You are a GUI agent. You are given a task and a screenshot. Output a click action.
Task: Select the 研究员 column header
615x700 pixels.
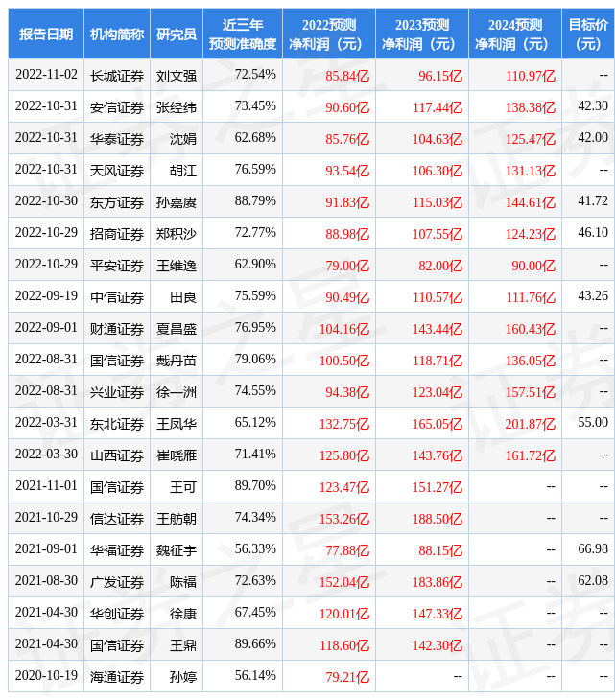pyautogui.click(x=177, y=34)
